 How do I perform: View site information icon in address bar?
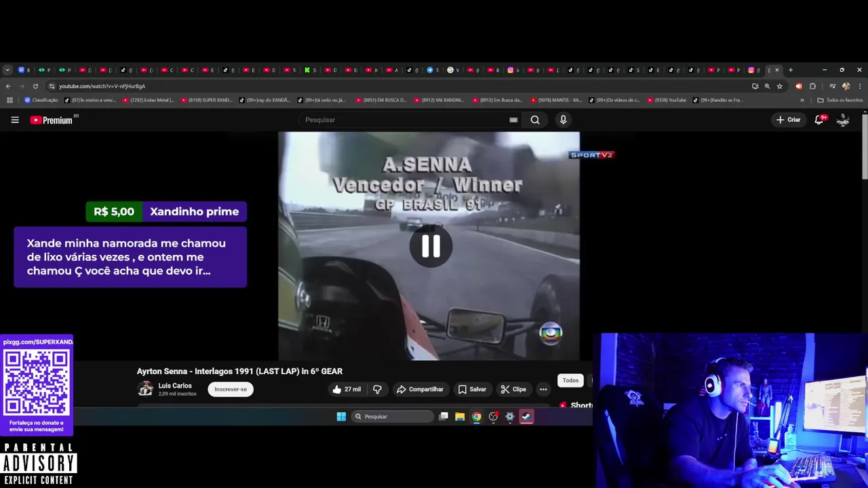[52, 86]
